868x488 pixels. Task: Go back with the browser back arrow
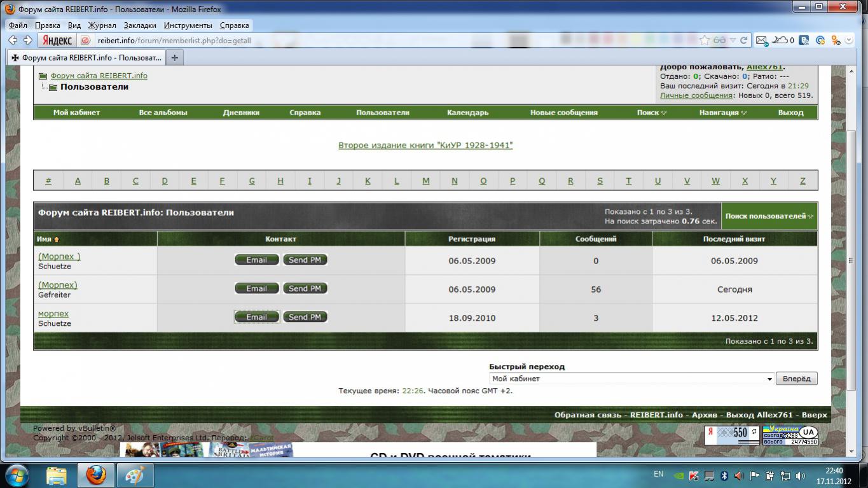tap(13, 40)
